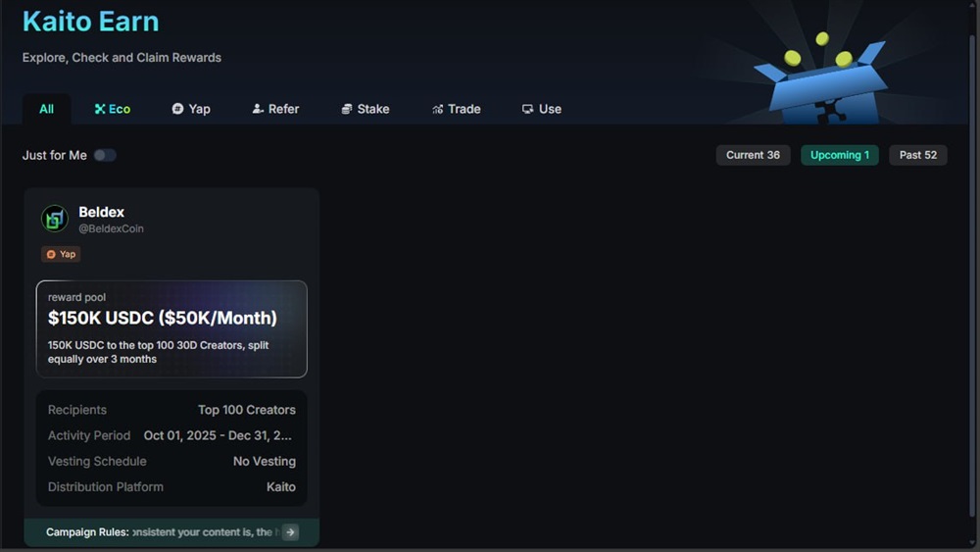
Task: Open the Past 52 campaigns list
Action: click(917, 155)
